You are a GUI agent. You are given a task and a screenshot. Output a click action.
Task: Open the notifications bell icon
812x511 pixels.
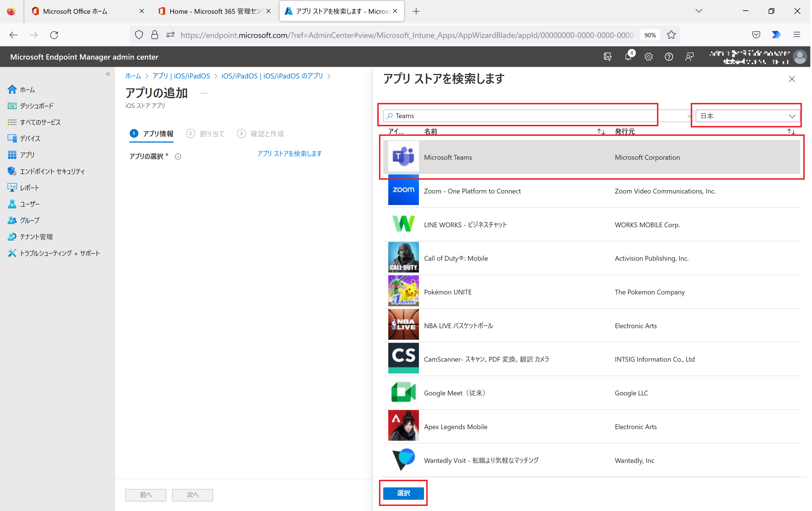coord(628,57)
